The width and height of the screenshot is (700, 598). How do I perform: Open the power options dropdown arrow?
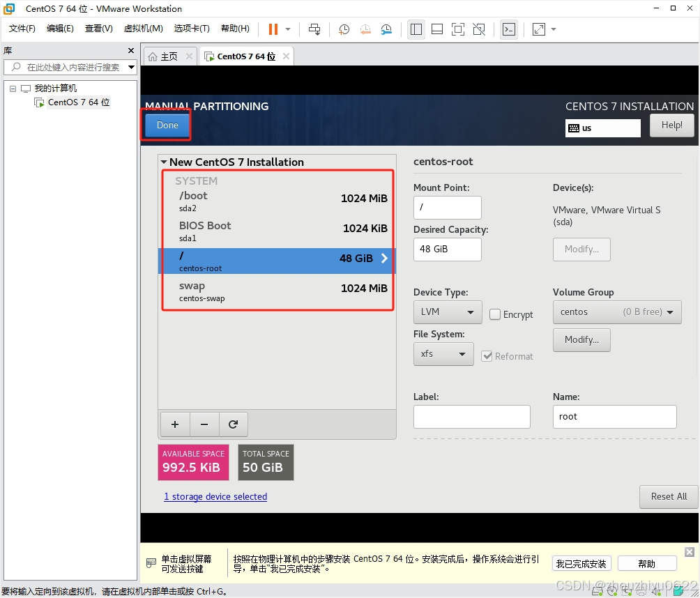pos(288,29)
